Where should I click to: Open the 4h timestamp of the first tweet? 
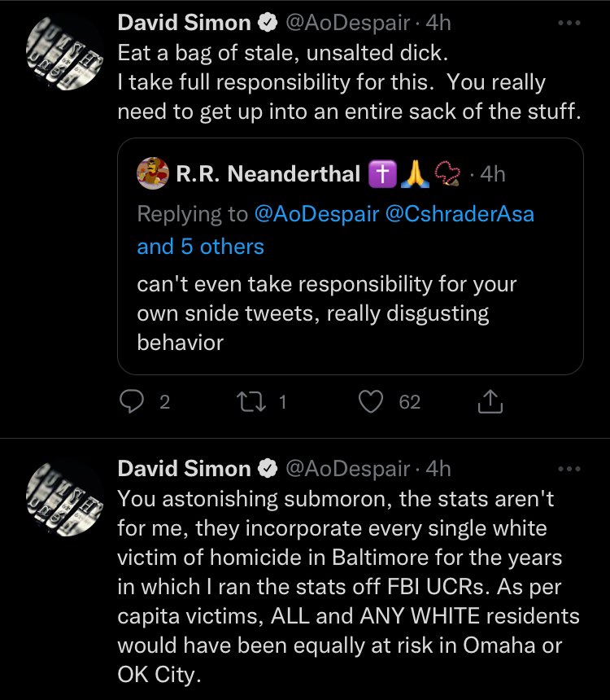click(438, 23)
